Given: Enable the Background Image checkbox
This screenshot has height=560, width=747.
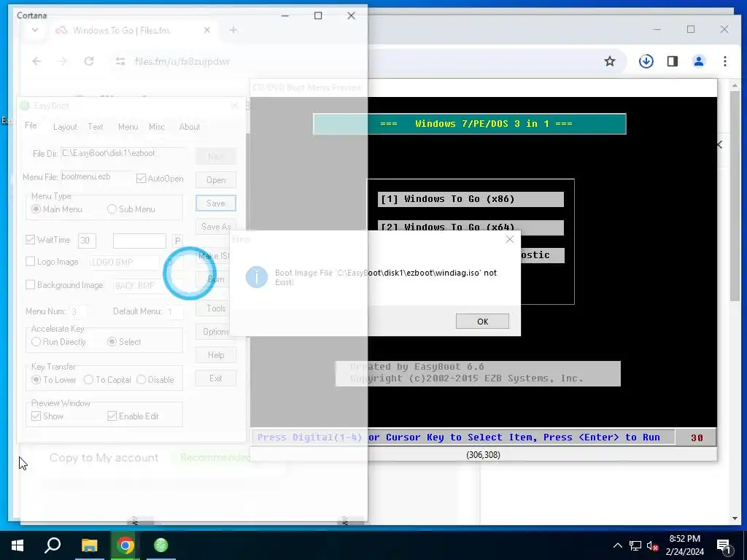Looking at the screenshot, I should tap(31, 285).
